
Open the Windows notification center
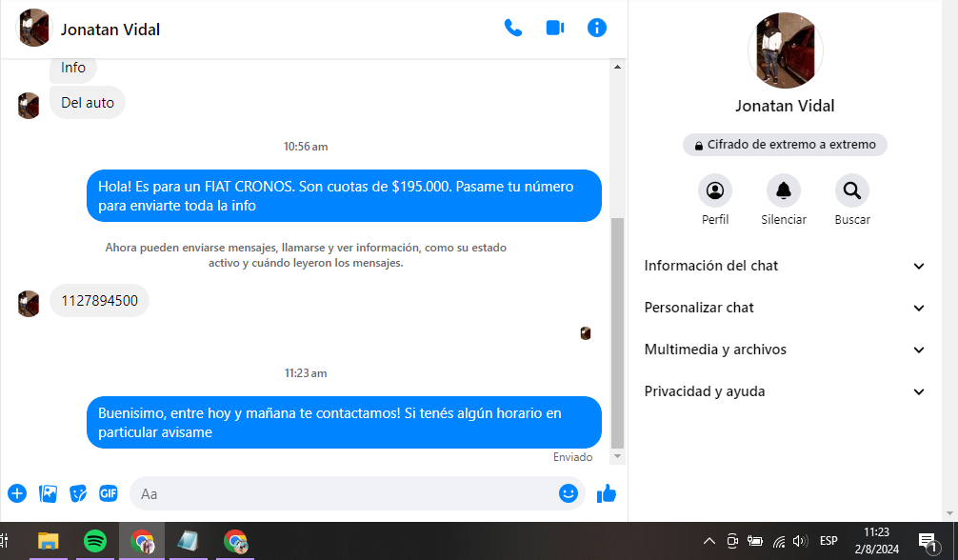(x=928, y=541)
